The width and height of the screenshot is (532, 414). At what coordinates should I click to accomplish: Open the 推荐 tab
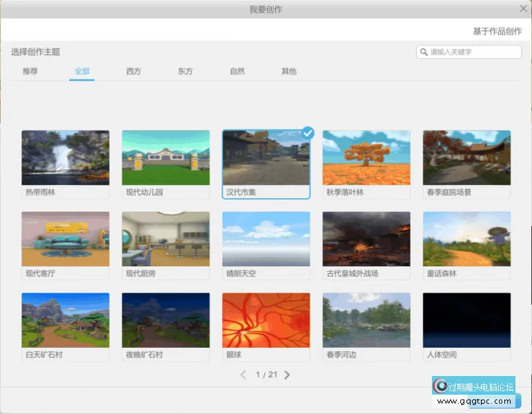pos(30,71)
